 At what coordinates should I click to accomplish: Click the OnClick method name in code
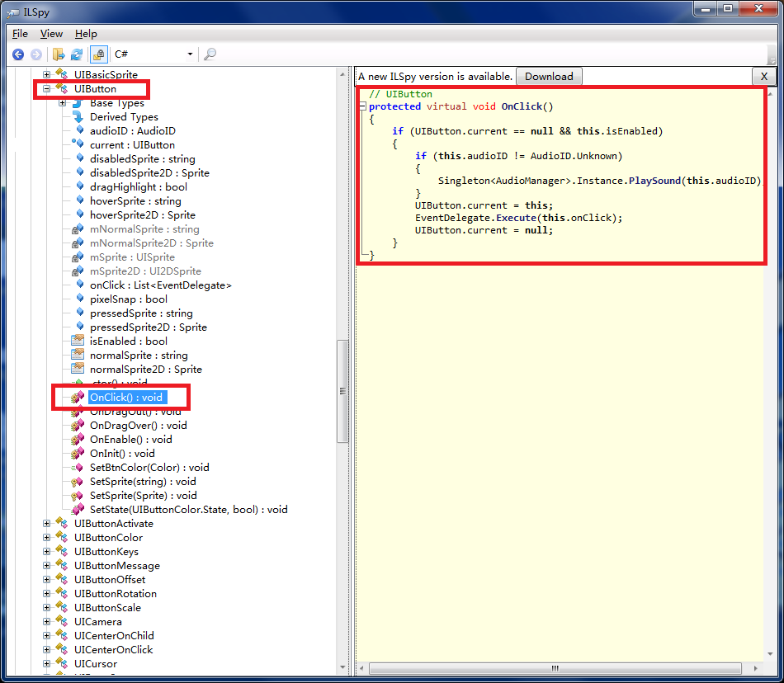click(522, 106)
